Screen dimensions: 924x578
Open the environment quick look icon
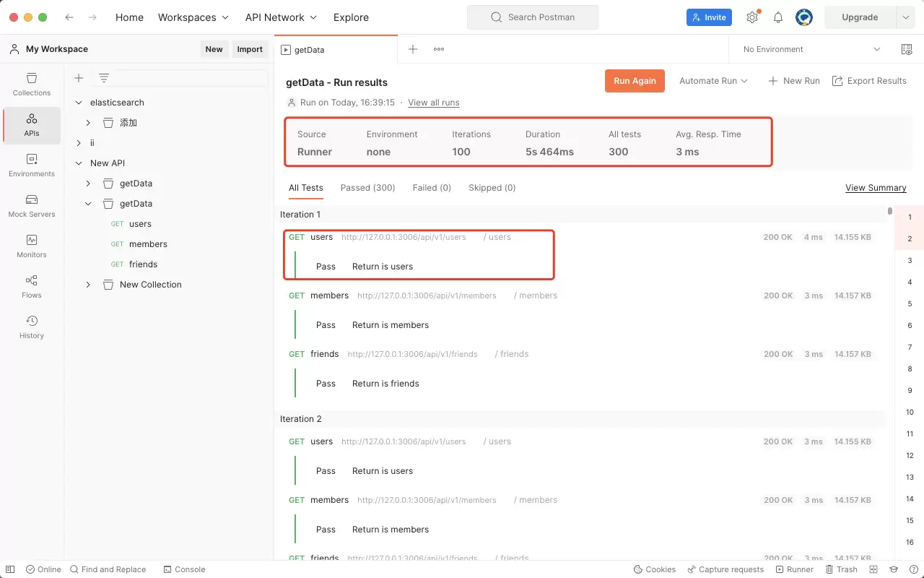[x=907, y=49]
